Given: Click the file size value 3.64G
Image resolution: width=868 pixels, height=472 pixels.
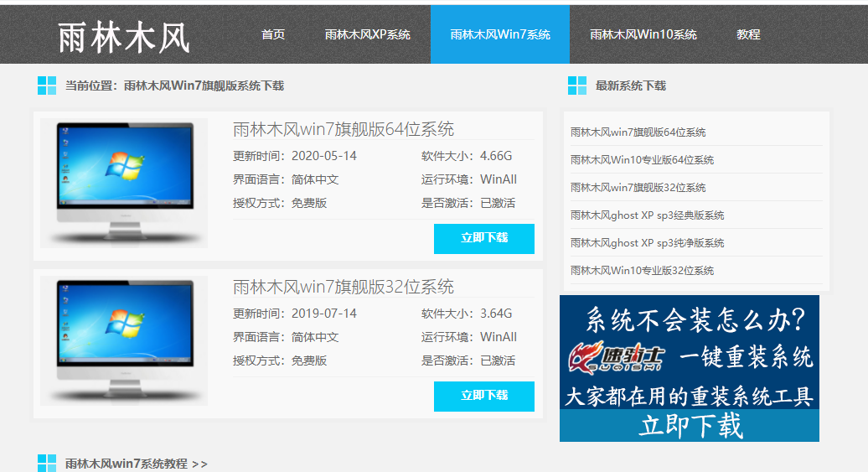Looking at the screenshot, I should 496,314.
